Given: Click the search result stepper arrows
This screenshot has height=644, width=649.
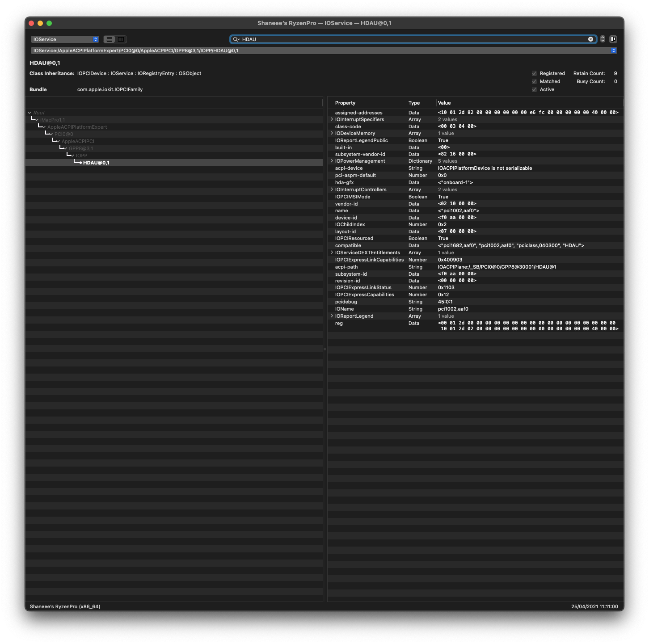Looking at the screenshot, I should coord(603,39).
